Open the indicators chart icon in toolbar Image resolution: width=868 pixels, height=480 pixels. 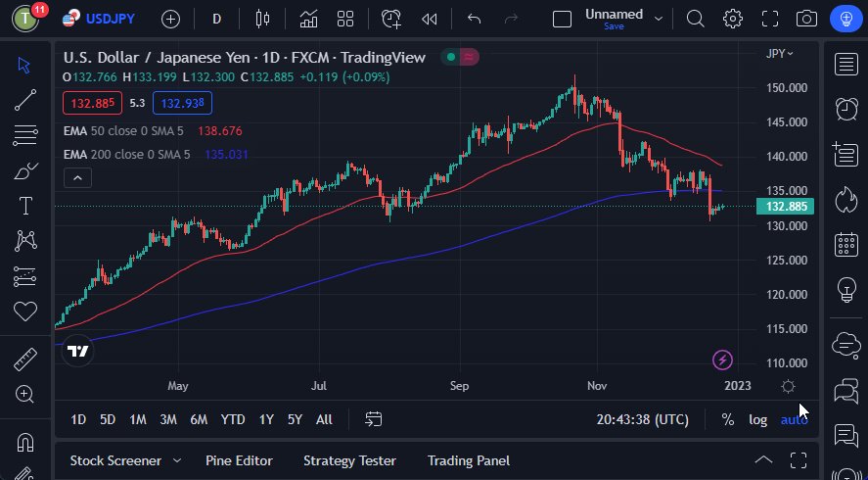(x=308, y=19)
